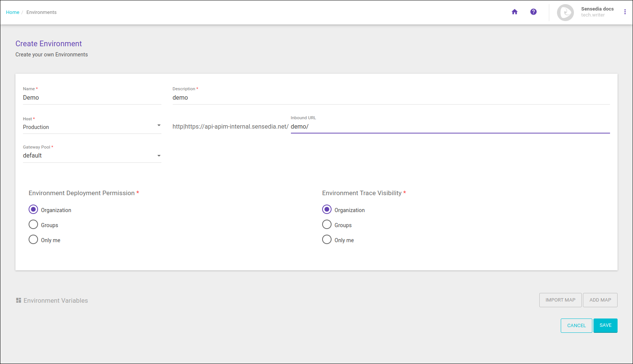Click the Cancel button
This screenshot has width=633, height=364.
pyautogui.click(x=576, y=326)
